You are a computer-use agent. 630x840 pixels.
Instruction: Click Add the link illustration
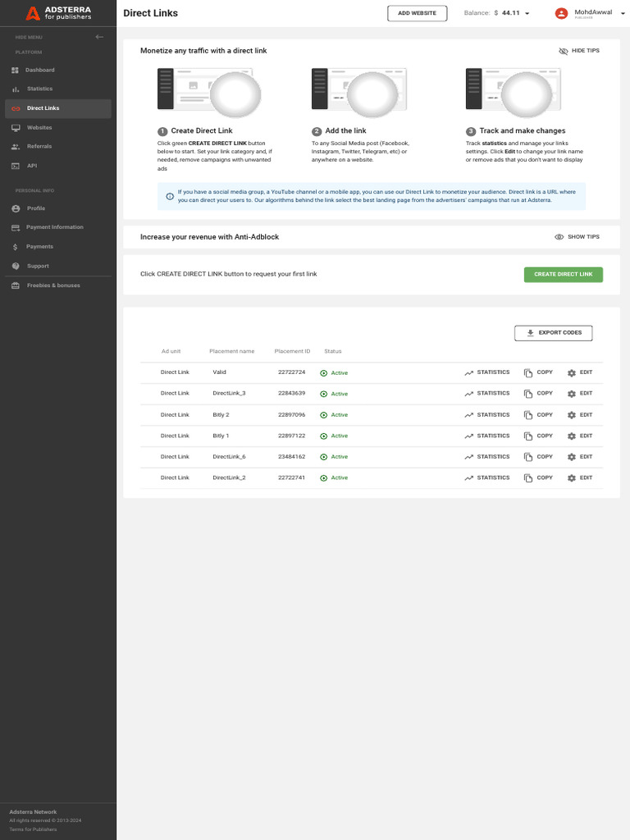pos(359,94)
